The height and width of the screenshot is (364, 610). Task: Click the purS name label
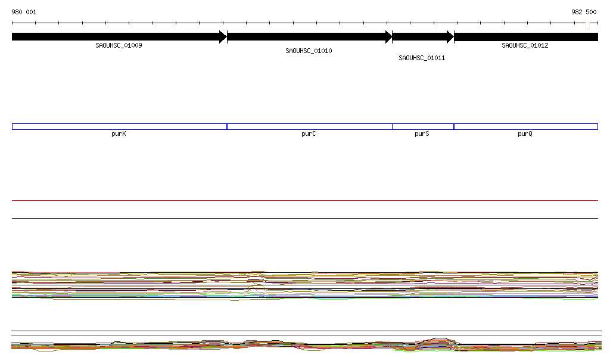[422, 134]
